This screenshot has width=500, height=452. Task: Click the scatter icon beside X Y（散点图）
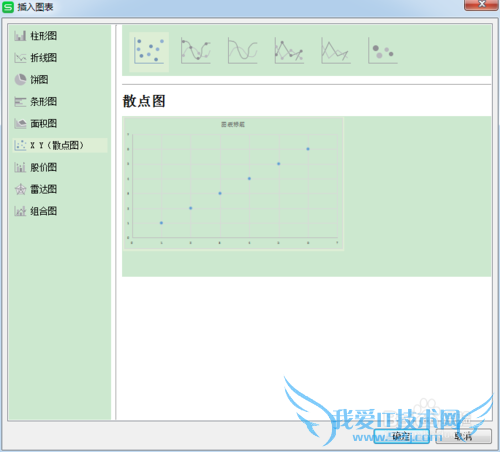[x=20, y=145]
